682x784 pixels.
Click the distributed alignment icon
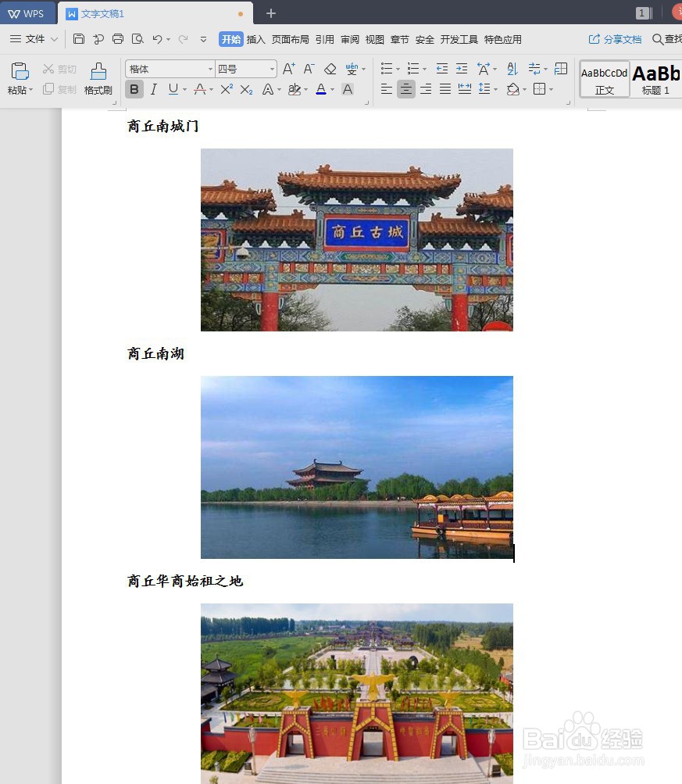click(x=465, y=90)
